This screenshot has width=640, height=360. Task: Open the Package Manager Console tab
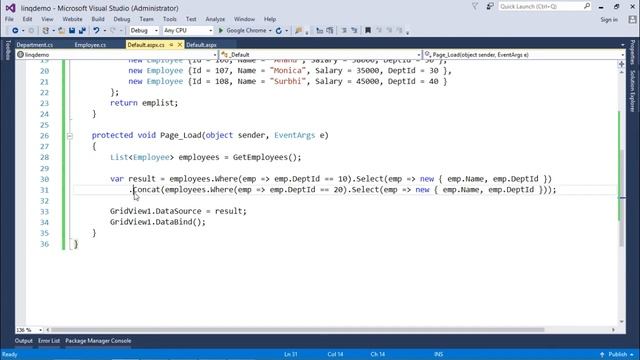(98, 341)
